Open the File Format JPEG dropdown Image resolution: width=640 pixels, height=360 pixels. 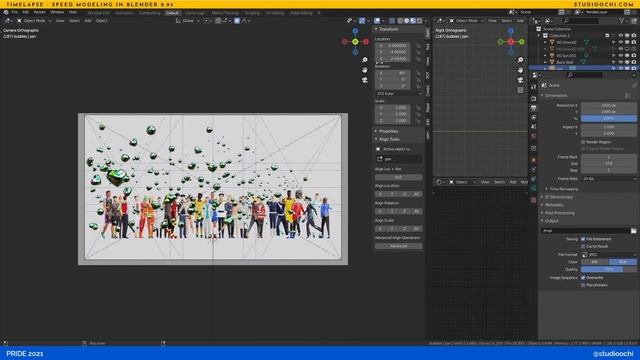click(x=608, y=254)
